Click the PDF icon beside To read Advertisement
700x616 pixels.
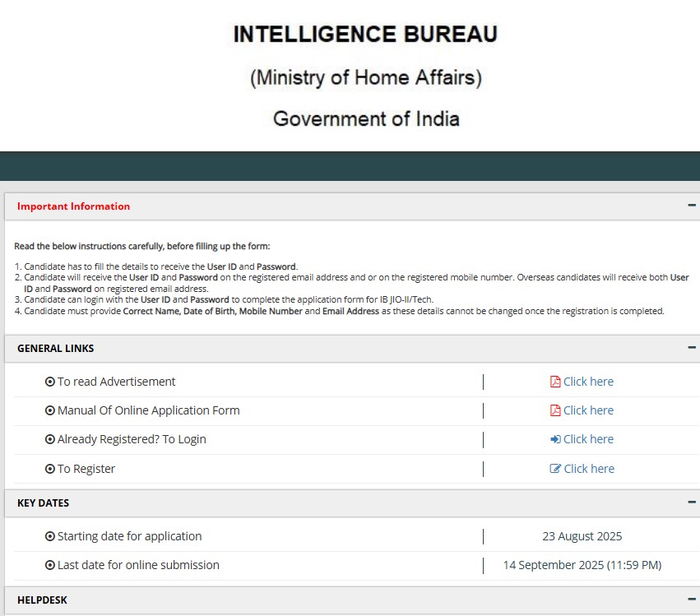[x=555, y=382]
